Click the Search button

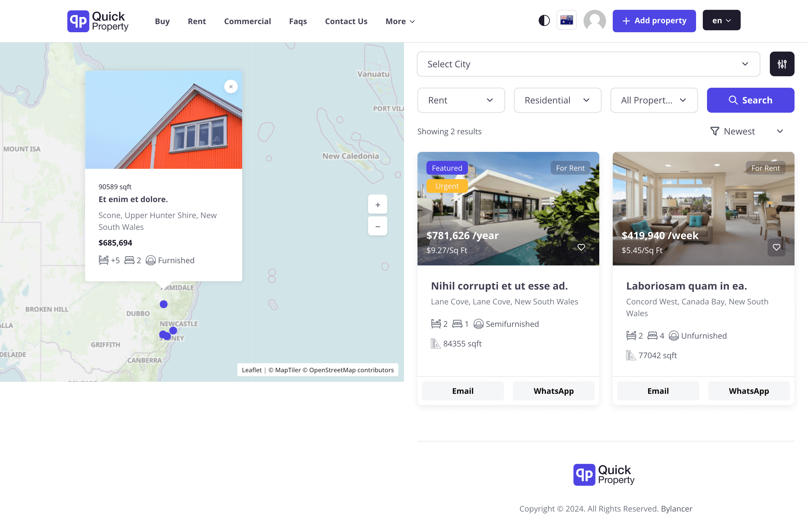tap(750, 100)
